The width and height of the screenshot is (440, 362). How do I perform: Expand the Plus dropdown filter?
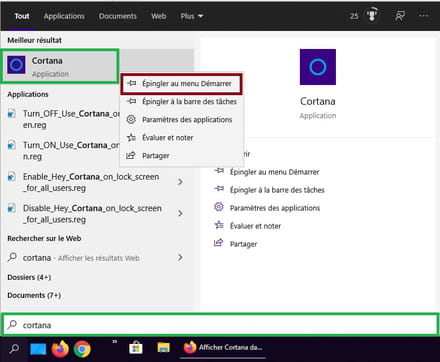point(192,16)
